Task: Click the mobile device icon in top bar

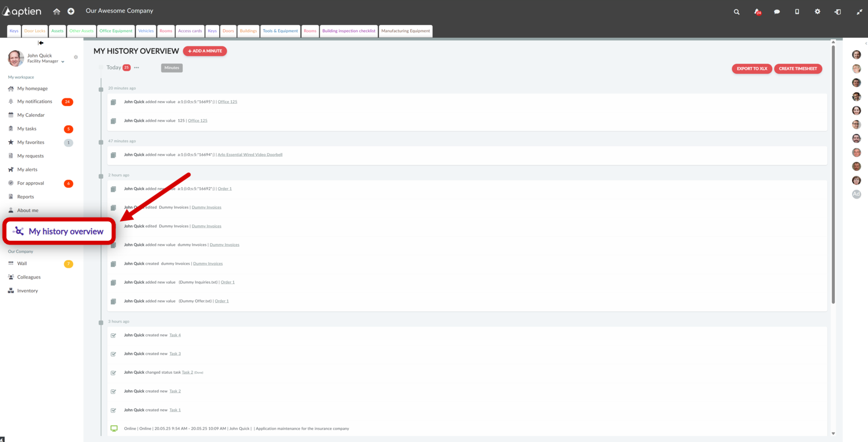Action: point(797,11)
